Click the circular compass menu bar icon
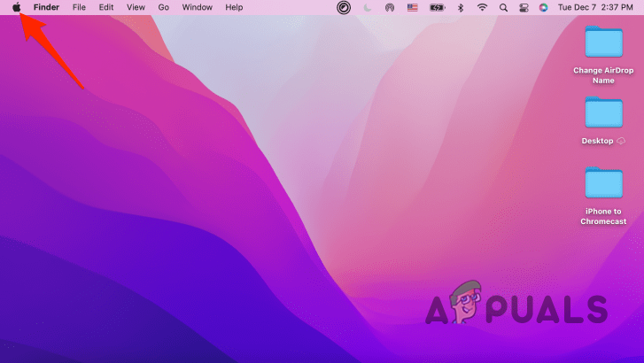 tap(344, 7)
